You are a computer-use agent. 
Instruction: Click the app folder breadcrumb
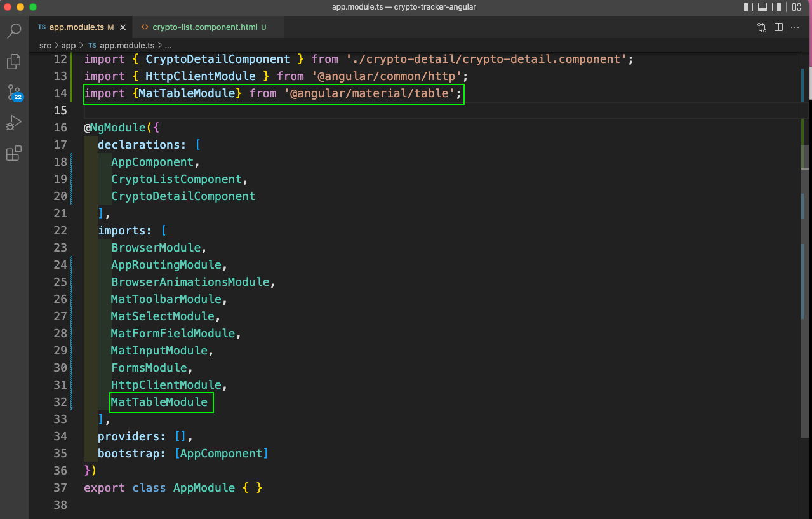69,46
